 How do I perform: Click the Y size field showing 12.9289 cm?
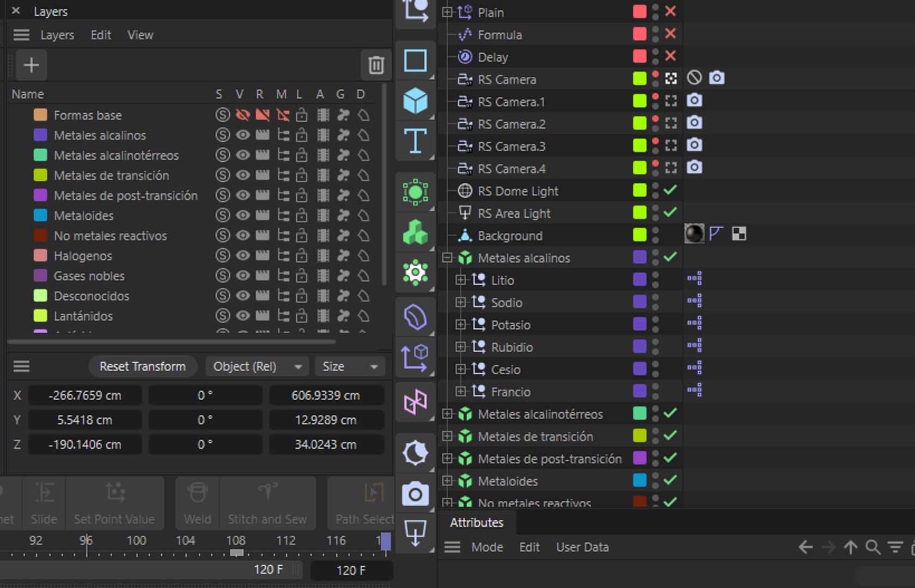click(326, 420)
